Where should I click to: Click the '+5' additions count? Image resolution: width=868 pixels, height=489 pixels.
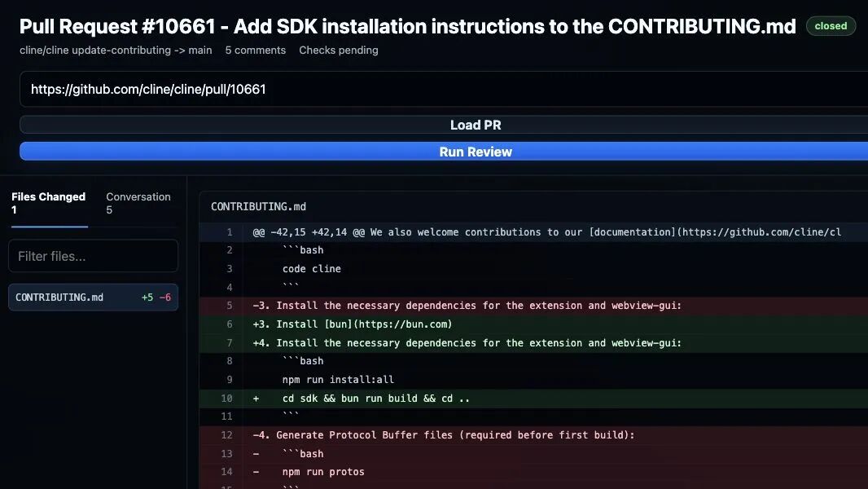pyautogui.click(x=147, y=297)
